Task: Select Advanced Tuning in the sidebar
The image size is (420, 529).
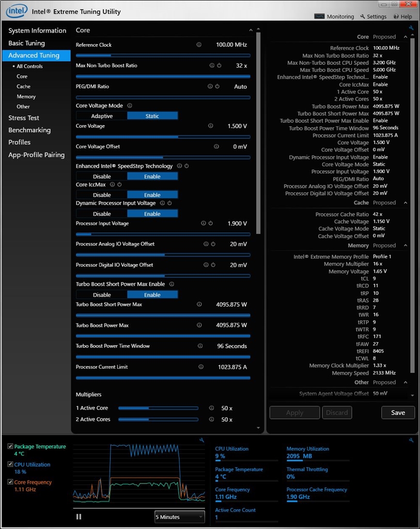Action: click(x=37, y=55)
